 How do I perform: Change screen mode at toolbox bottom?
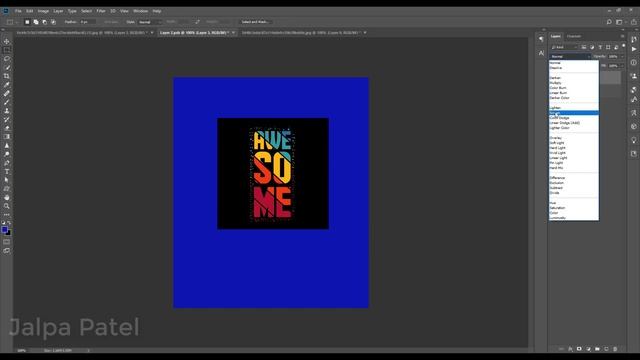point(7,251)
